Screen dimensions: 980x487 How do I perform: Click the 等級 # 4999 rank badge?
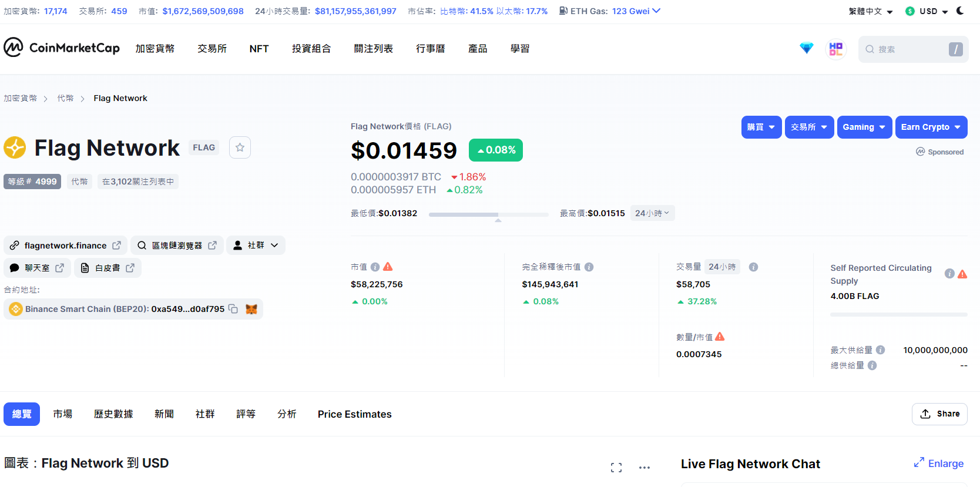point(32,182)
